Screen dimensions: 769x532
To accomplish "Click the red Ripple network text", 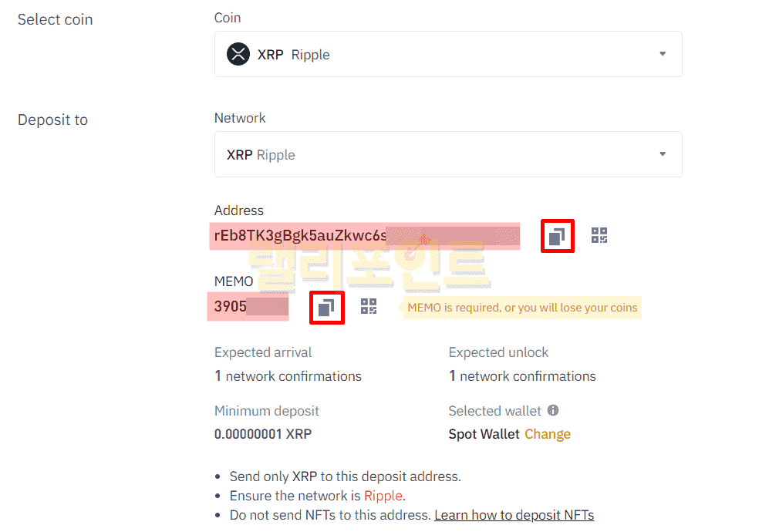I will point(383,496).
